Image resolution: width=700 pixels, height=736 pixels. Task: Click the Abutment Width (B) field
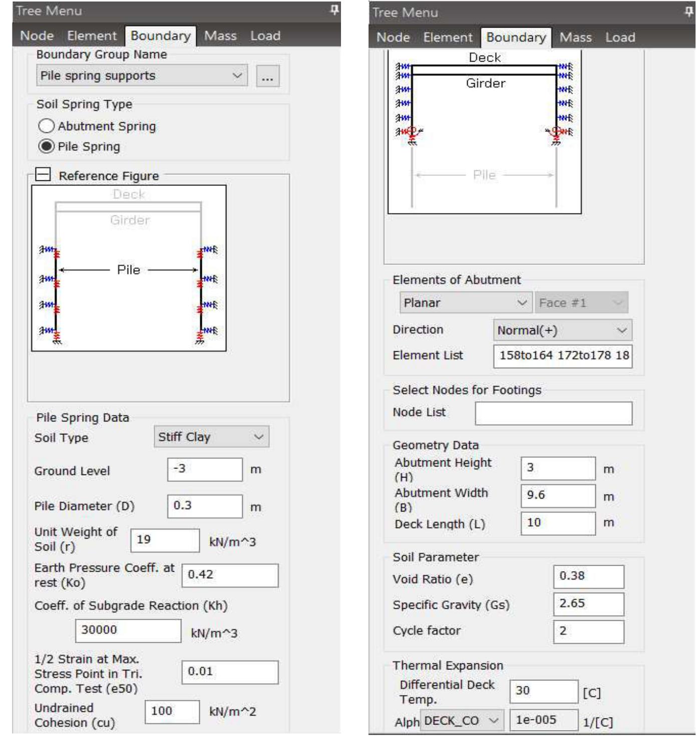tap(558, 496)
